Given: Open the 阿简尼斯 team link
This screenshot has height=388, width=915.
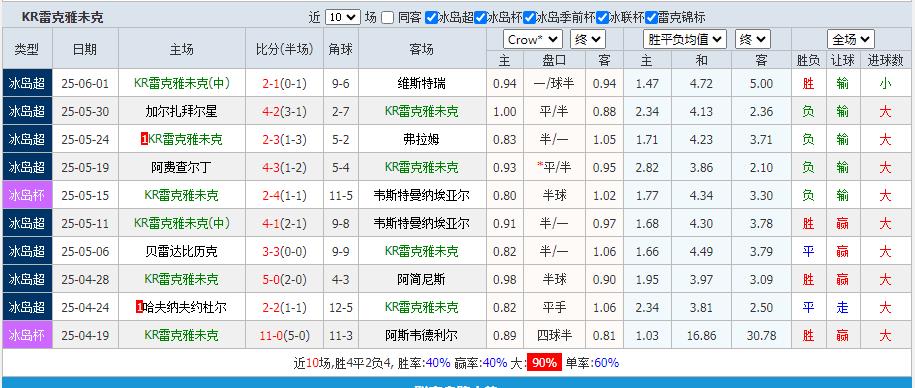Looking at the screenshot, I should (421, 279).
